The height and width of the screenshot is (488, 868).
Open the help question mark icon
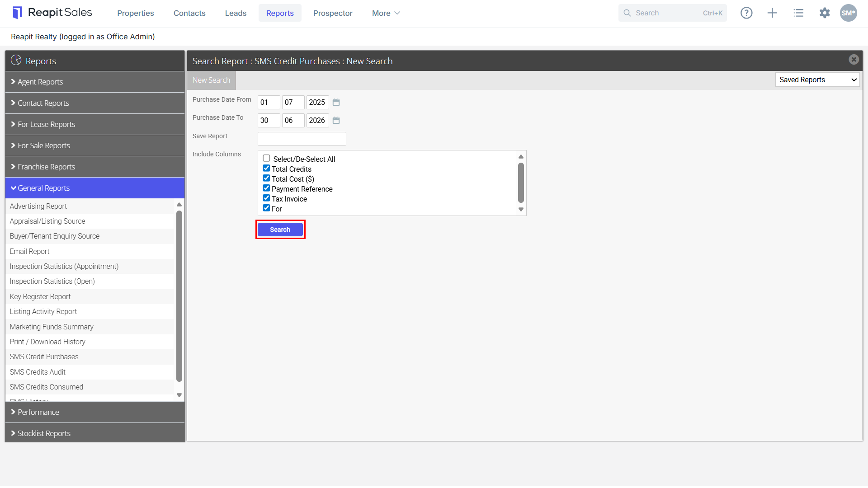(746, 13)
